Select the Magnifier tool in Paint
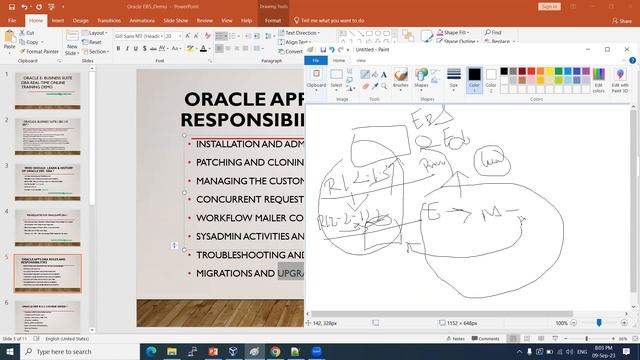Screen dimensions: 640x360 tap(384, 86)
